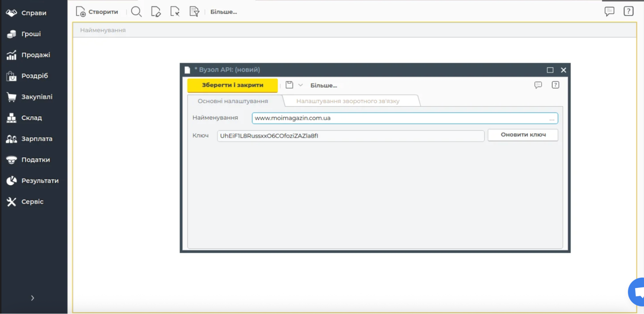Open the dialog's comment bubble icon
Image resolution: width=644 pixels, height=314 pixels.
pos(538,85)
